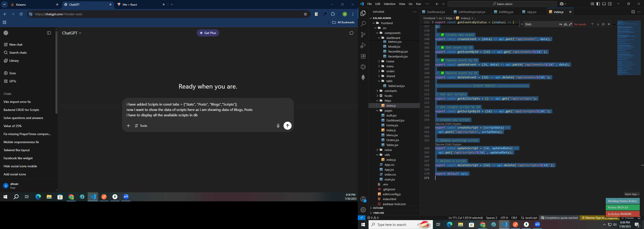Image resolution: width=644 pixels, height=229 pixels.
Task: Click ChatGPT logo in sidebar
Action: click(x=6, y=33)
